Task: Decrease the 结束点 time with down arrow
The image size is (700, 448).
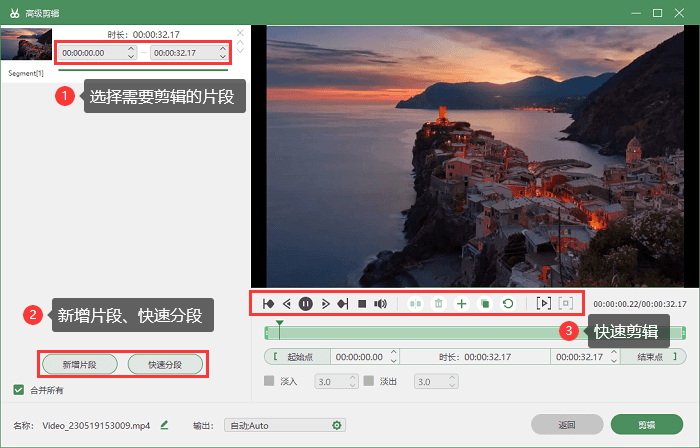Action: 614,360
